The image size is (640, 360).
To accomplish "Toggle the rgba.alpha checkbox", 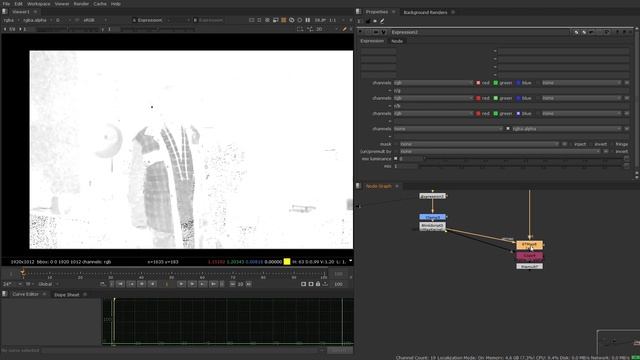I will click(508, 129).
